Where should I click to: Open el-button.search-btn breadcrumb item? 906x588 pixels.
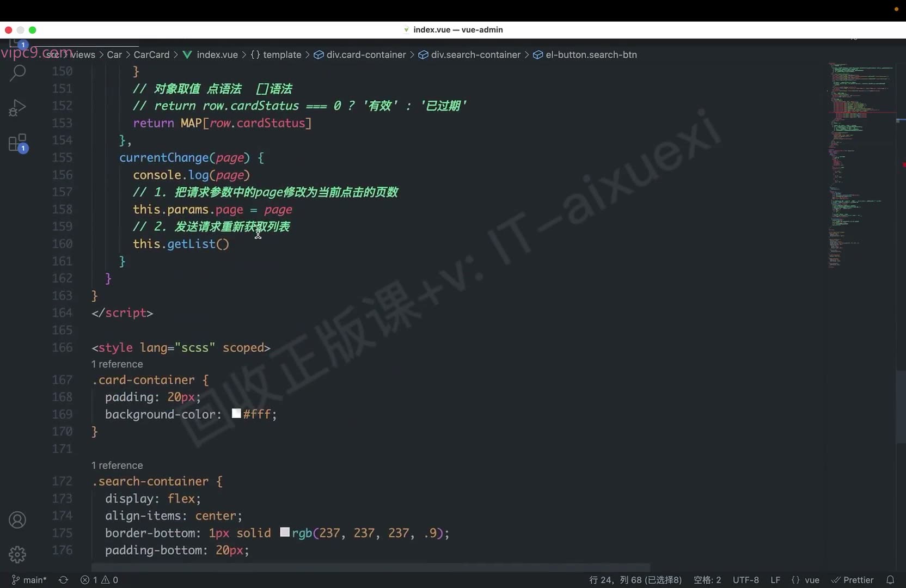pyautogui.click(x=585, y=54)
